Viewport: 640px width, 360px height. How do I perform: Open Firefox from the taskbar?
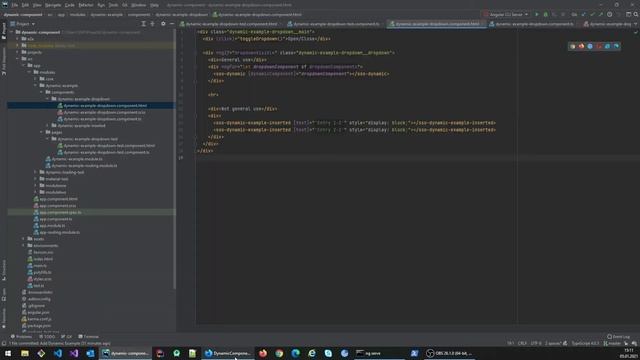pyautogui.click(x=262, y=353)
